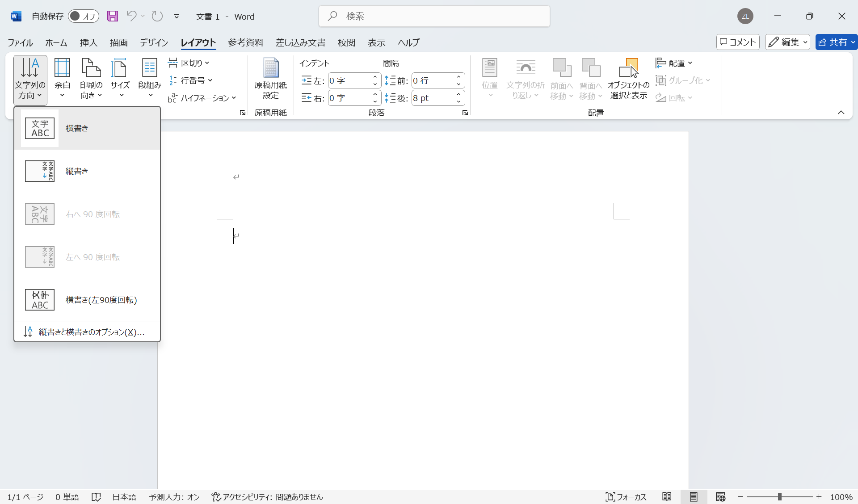Viewport: 858px width, 504px height.
Task: Expand the Hyphenation (ハイフネーション) dropdown
Action: (x=202, y=98)
